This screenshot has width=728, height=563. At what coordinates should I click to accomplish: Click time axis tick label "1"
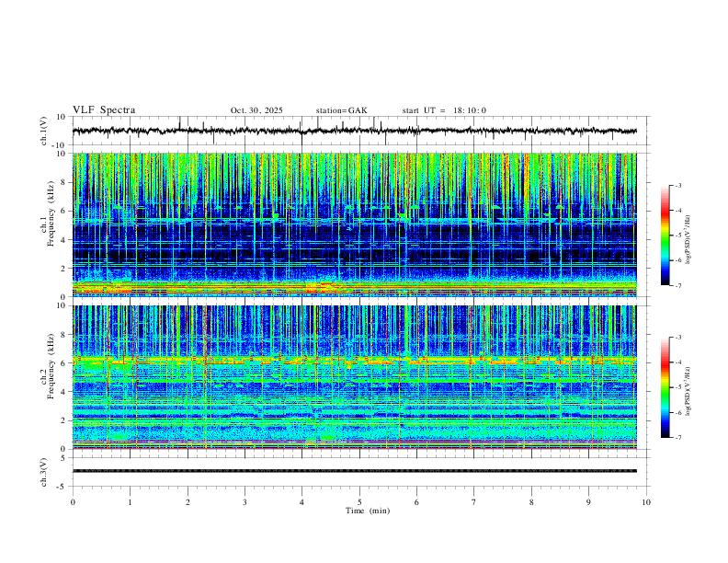click(130, 502)
